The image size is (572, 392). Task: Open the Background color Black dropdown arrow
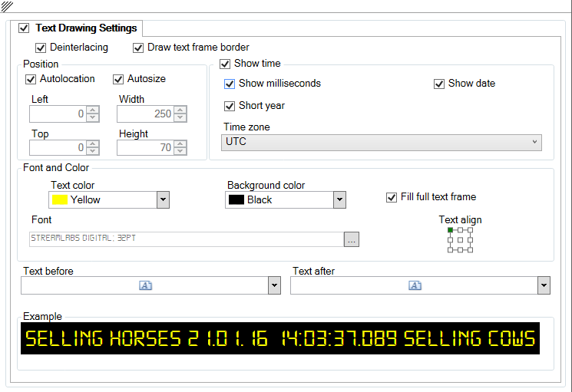click(x=339, y=199)
